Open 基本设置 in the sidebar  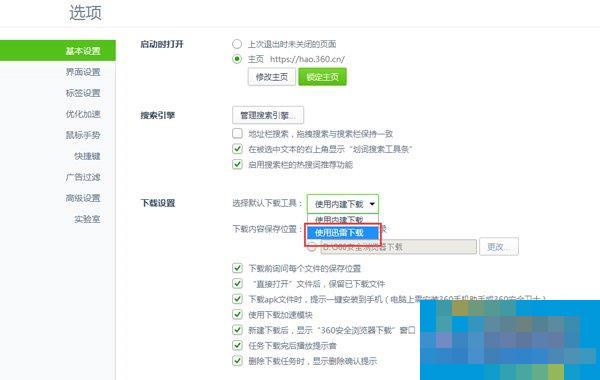coord(57,51)
